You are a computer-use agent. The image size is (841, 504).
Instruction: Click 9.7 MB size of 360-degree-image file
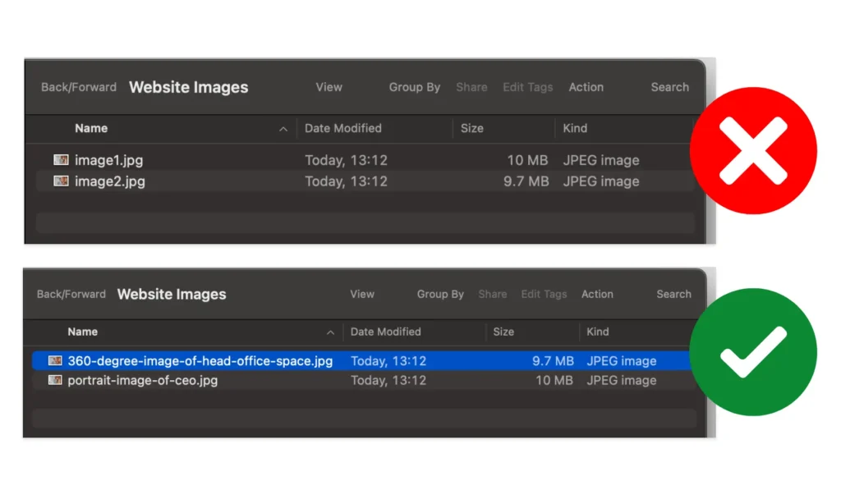point(553,361)
